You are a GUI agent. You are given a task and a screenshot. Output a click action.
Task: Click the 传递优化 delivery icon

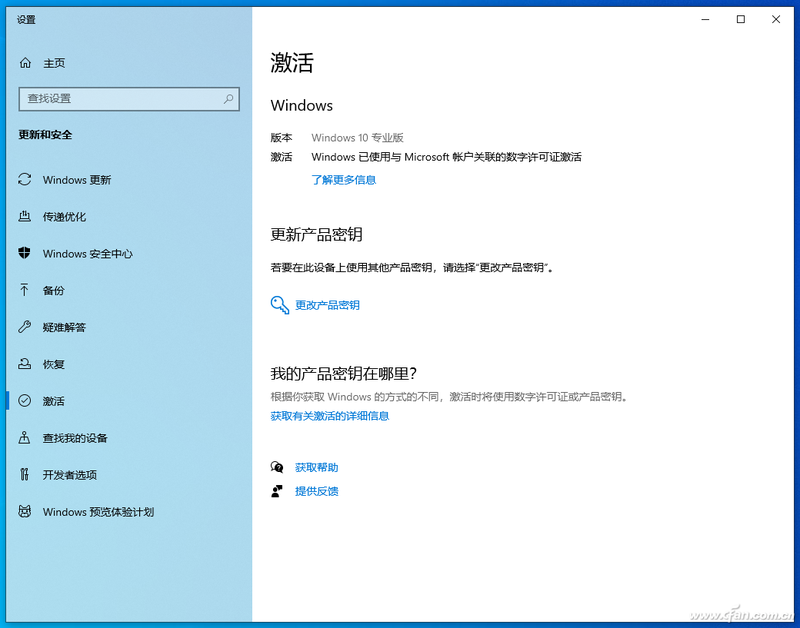(x=24, y=216)
